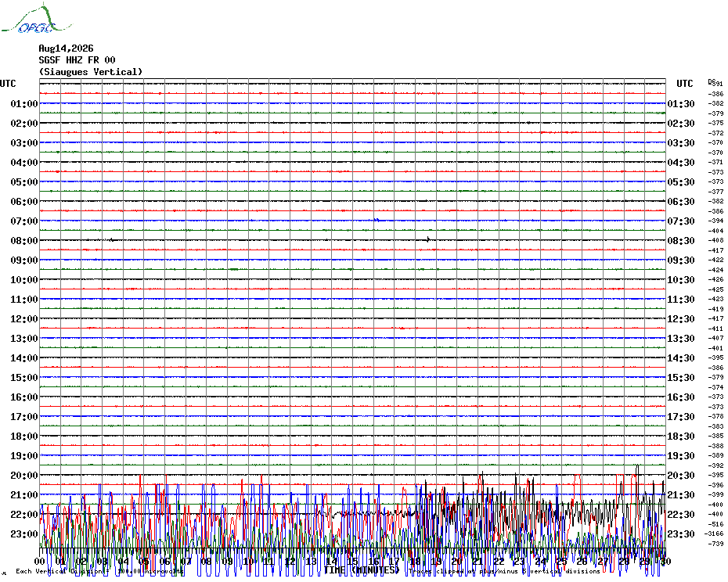Click the '-408' offset value
728x582 pixels.
coord(716,240)
